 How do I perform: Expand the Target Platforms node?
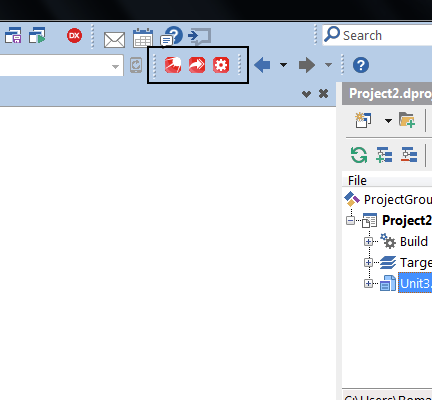(368, 263)
